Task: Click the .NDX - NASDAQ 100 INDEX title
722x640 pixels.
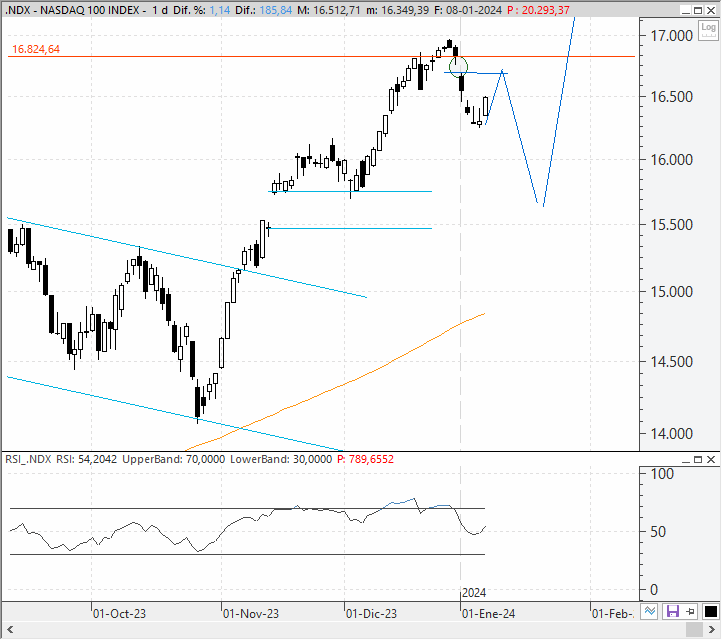Action: coord(72,10)
